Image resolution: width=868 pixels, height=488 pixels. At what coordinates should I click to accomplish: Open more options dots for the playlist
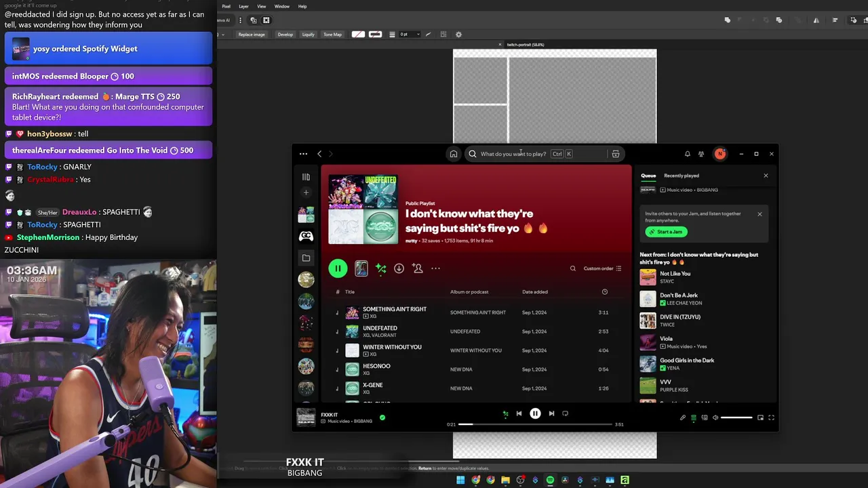[435, 268]
